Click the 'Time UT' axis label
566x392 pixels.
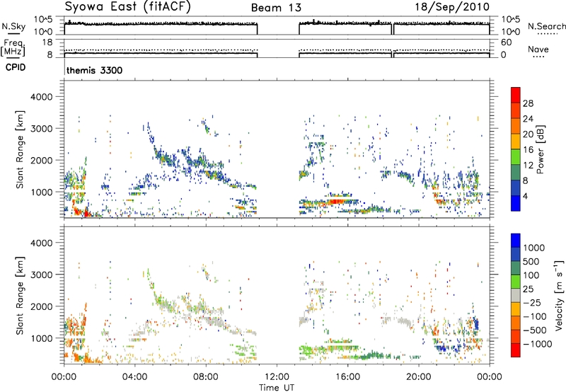click(x=277, y=388)
